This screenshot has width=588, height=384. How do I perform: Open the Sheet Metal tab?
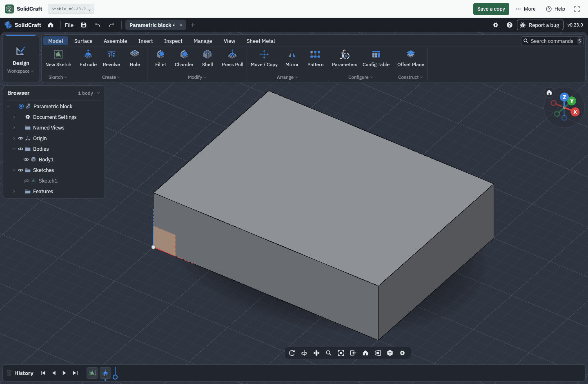[261, 41]
